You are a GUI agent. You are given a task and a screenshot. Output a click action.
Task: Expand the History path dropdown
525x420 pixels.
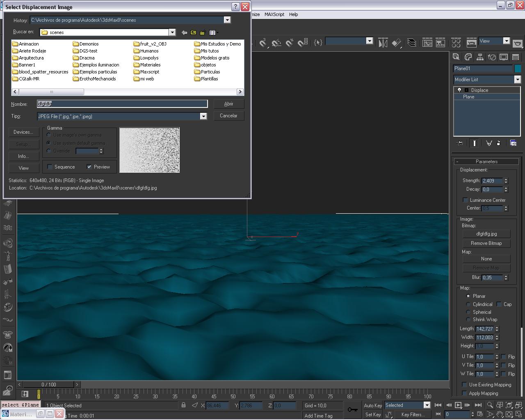[x=227, y=20]
